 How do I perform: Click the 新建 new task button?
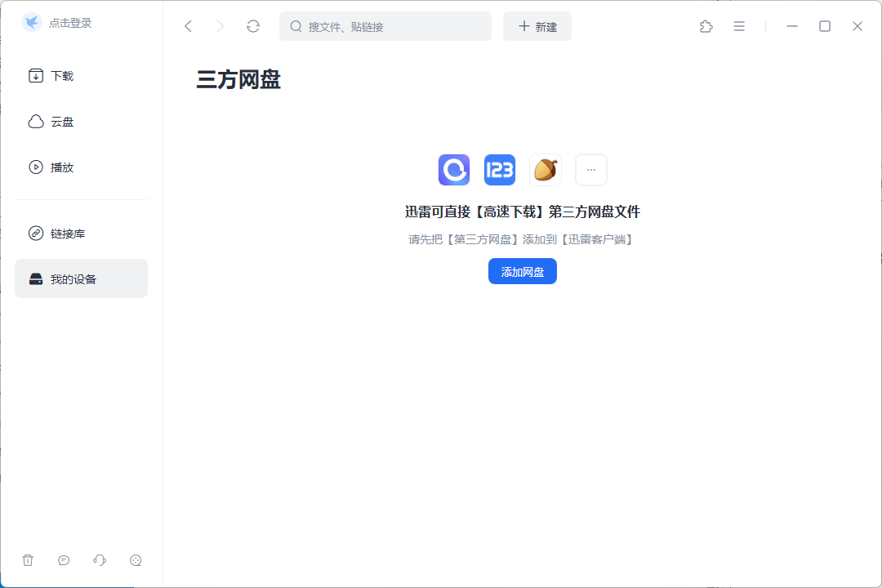pyautogui.click(x=537, y=26)
